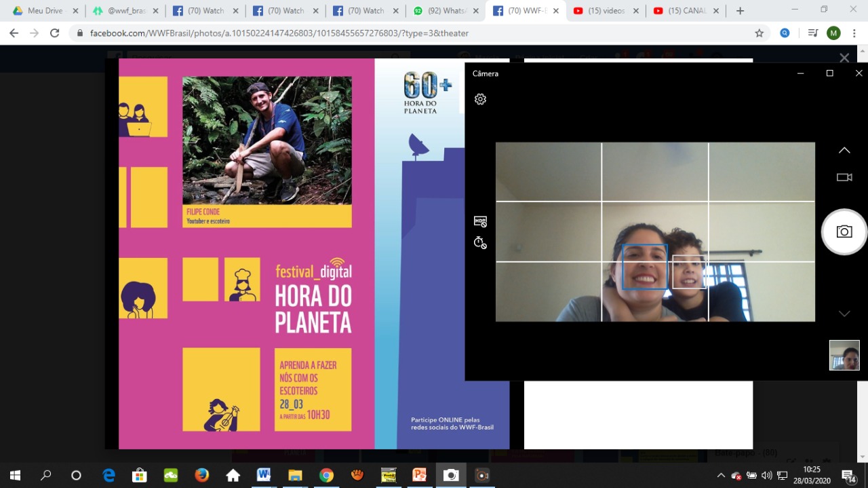The width and height of the screenshot is (868, 488).
Task: Check battery status in system tray
Action: (x=751, y=475)
